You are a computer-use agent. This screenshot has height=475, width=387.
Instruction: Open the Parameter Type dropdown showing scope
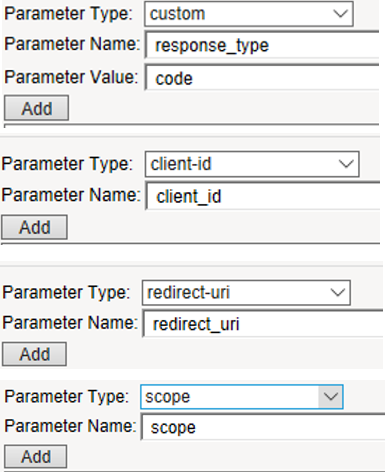(x=242, y=397)
